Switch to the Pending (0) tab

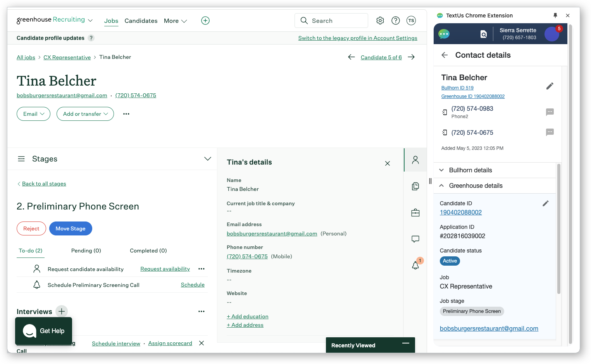[86, 251]
